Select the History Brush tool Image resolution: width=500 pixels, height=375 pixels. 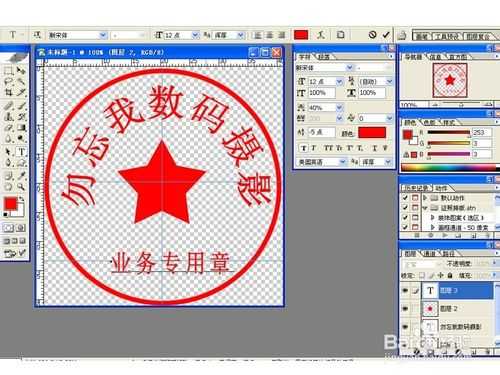(x=21, y=117)
